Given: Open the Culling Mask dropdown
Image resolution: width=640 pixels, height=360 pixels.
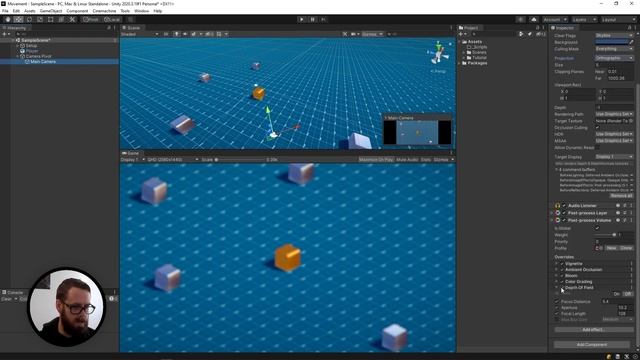Looking at the screenshot, I should (614, 49).
